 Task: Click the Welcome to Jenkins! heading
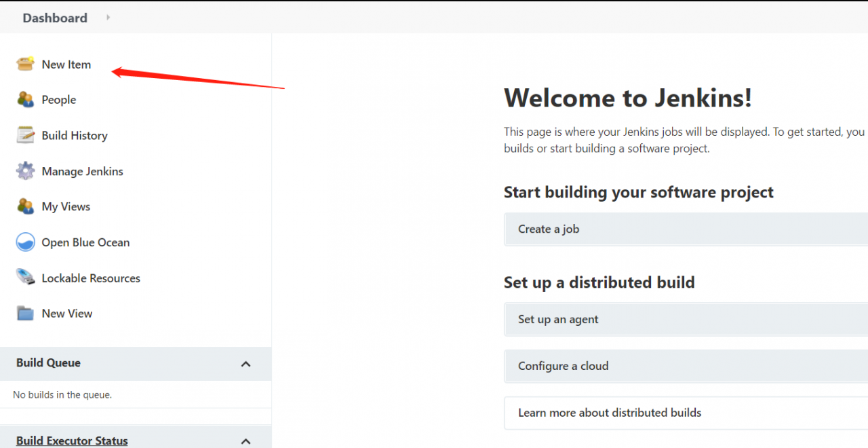point(628,98)
